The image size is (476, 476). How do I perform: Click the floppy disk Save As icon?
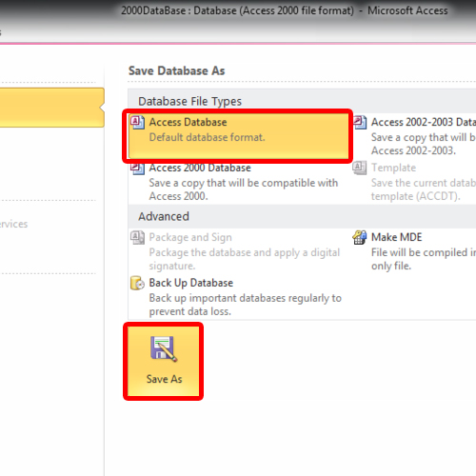tap(164, 348)
